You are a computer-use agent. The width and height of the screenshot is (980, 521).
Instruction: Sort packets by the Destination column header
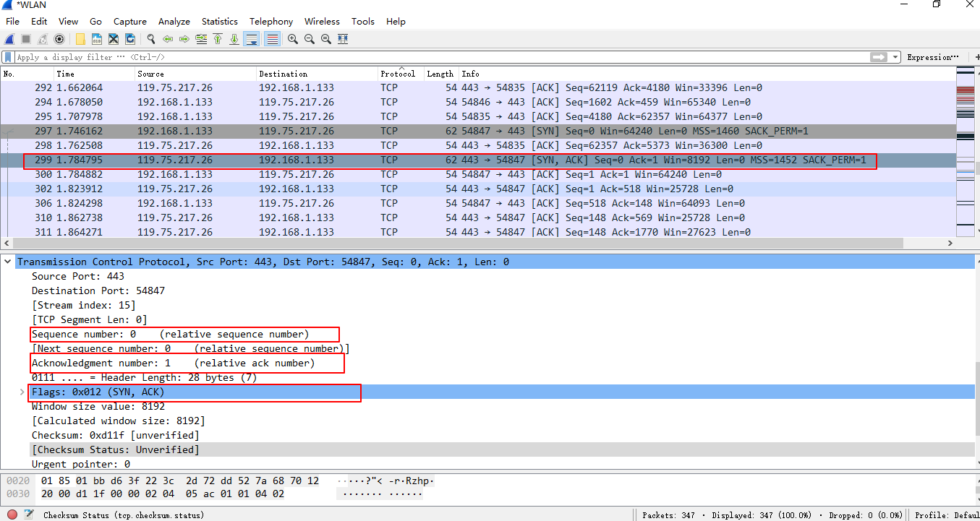[317, 74]
